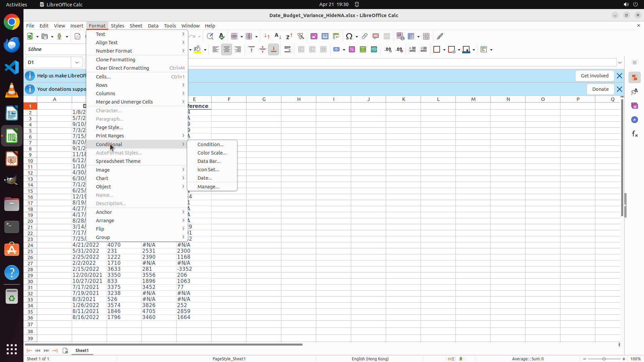Click the Spelling check icon

(x=222, y=36)
